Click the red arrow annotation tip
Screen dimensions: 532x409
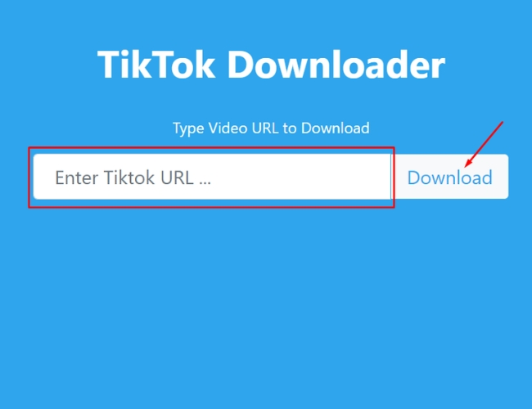pos(467,164)
